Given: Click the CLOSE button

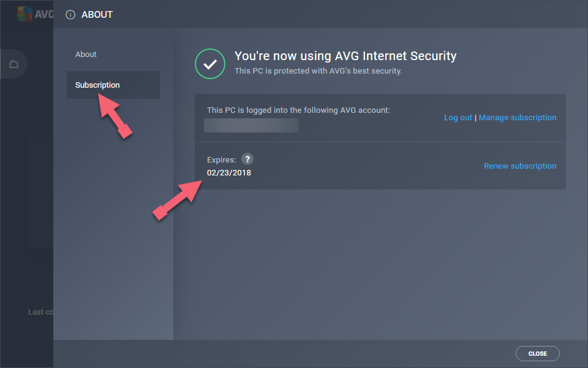Looking at the screenshot, I should coord(537,353).
